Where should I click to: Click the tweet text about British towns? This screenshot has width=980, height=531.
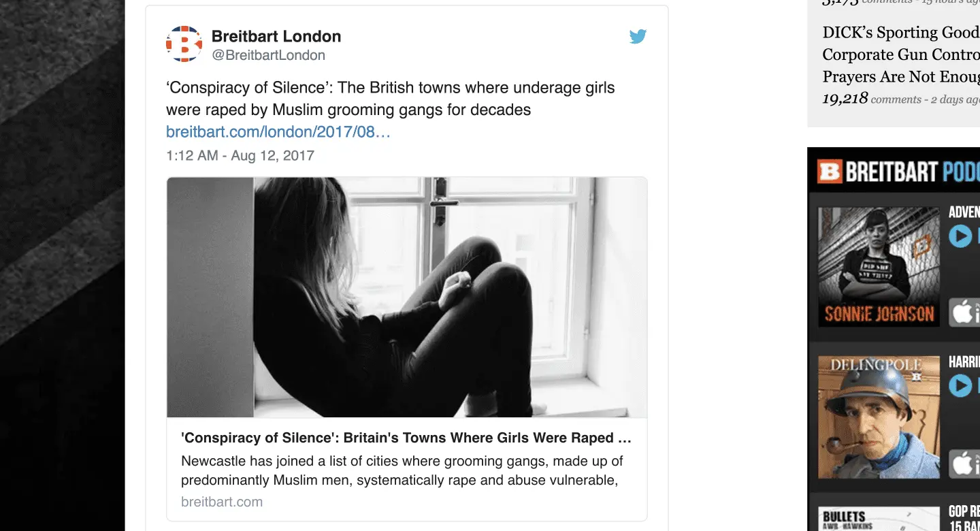(390, 99)
